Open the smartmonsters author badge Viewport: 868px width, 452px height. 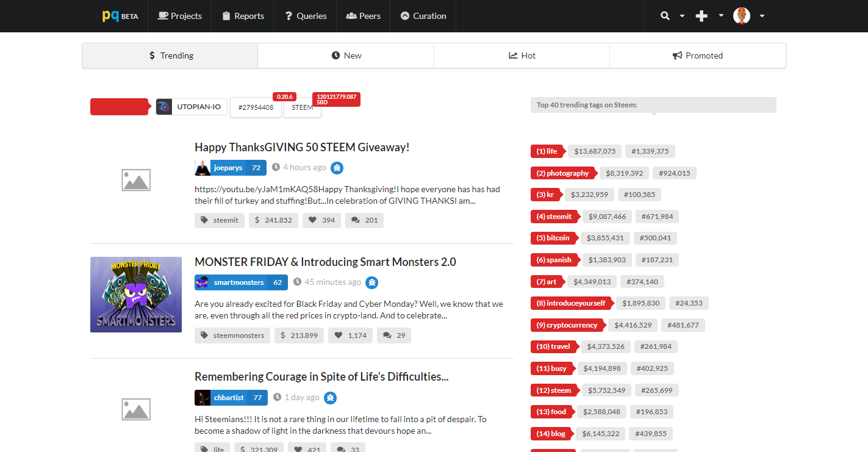[x=241, y=282]
